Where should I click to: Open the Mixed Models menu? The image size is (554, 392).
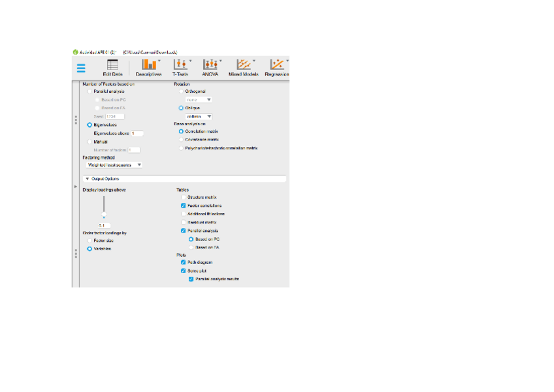tap(244, 68)
